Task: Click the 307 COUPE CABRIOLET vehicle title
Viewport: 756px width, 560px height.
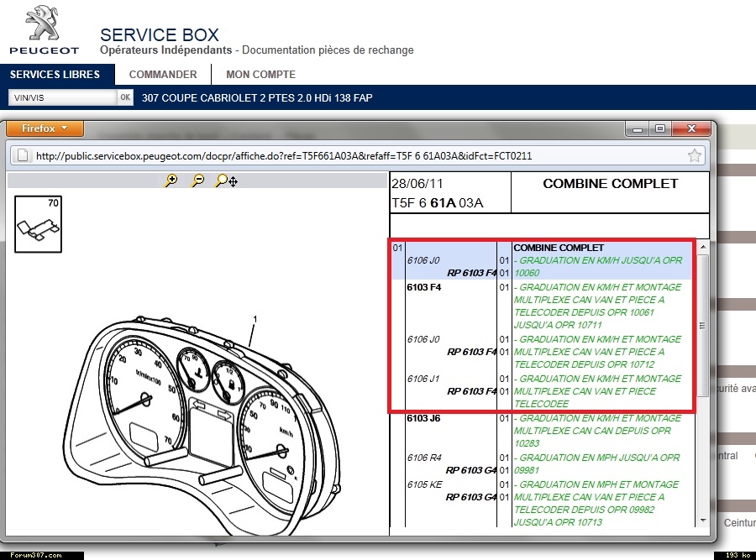Action: [x=257, y=98]
